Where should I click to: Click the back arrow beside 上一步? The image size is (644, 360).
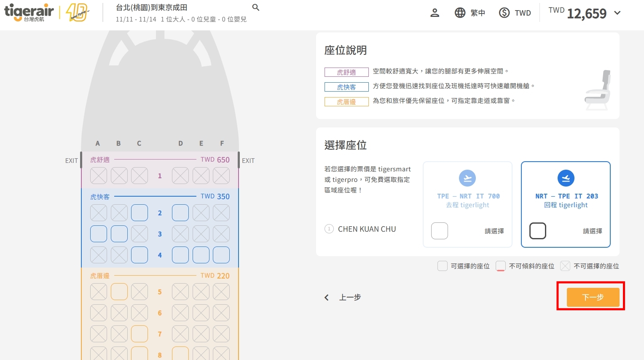327,298
